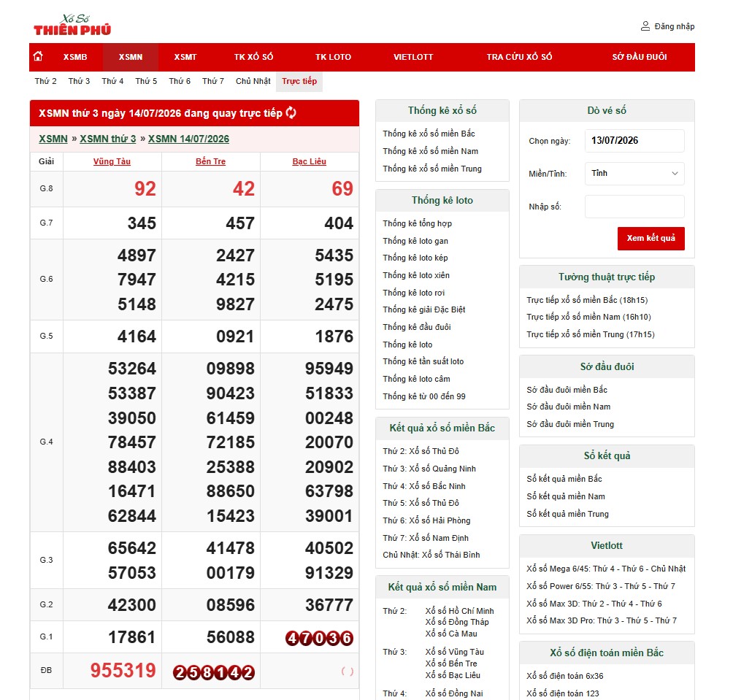Open the home icon in navigation bar
This screenshot has width=733, height=700.
pos(39,56)
